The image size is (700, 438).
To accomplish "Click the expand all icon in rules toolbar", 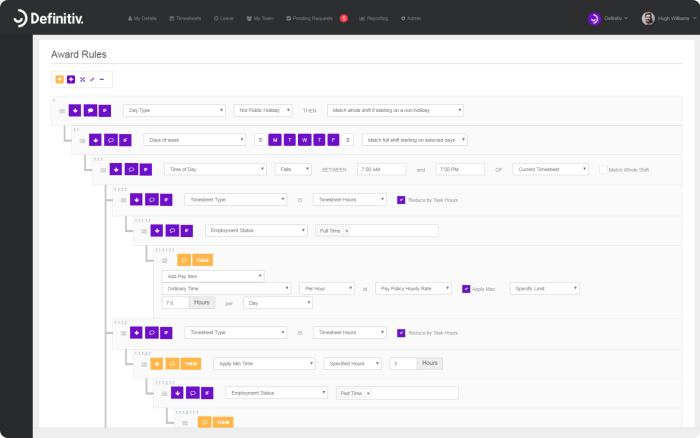I will 82,79.
